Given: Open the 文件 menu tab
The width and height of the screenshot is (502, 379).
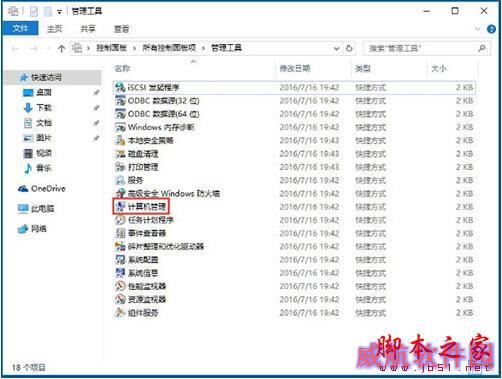Looking at the screenshot, I should click(x=20, y=29).
